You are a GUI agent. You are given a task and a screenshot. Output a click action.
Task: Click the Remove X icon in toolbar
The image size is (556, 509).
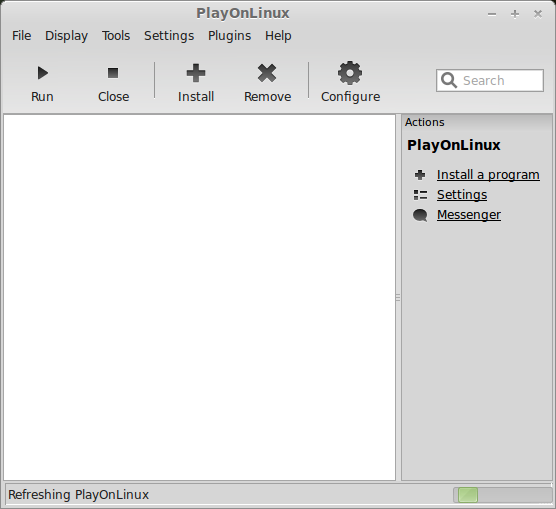tap(267, 73)
